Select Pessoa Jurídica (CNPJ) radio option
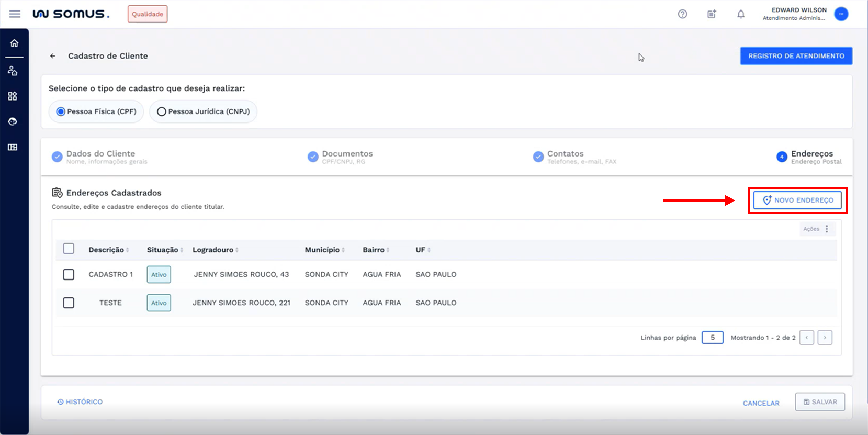The width and height of the screenshot is (868, 435). click(162, 111)
